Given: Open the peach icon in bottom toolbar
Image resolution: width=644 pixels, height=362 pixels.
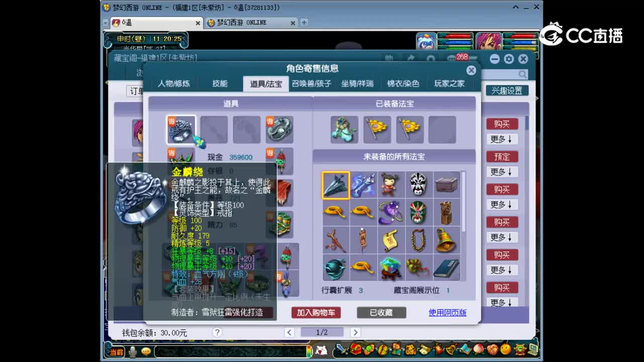Looking at the screenshot, I should [479, 349].
